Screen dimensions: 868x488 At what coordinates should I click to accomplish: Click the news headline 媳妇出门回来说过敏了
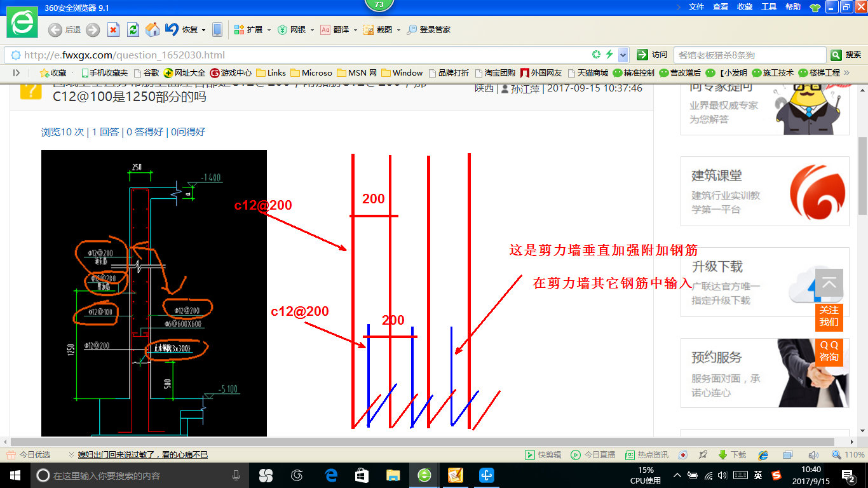(143, 455)
